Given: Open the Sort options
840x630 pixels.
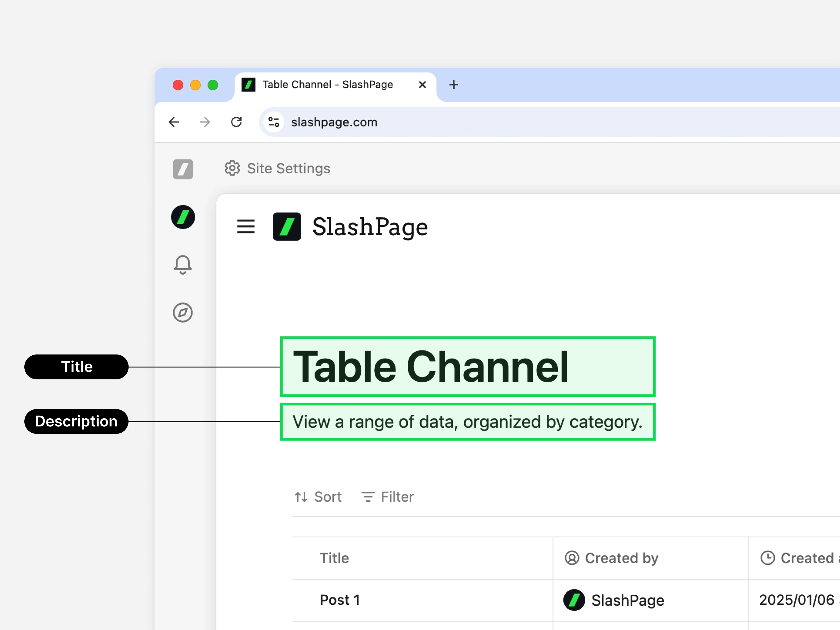Looking at the screenshot, I should click(318, 497).
